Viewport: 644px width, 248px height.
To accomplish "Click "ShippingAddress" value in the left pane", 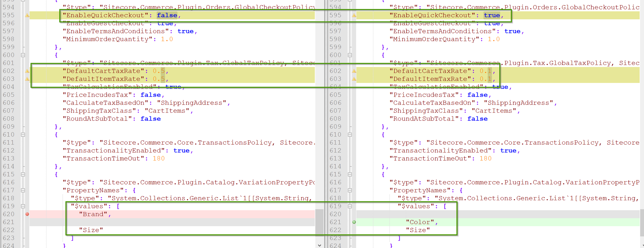I will coord(192,103).
